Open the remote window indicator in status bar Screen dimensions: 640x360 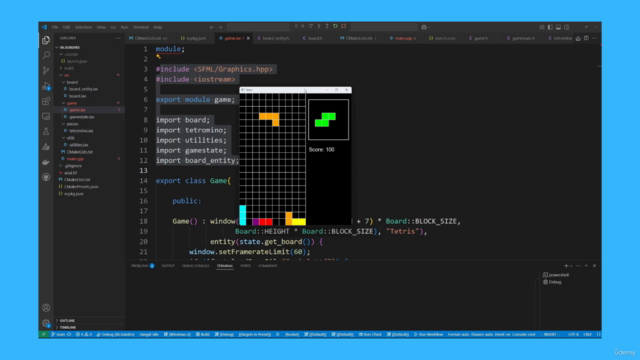tap(43, 334)
